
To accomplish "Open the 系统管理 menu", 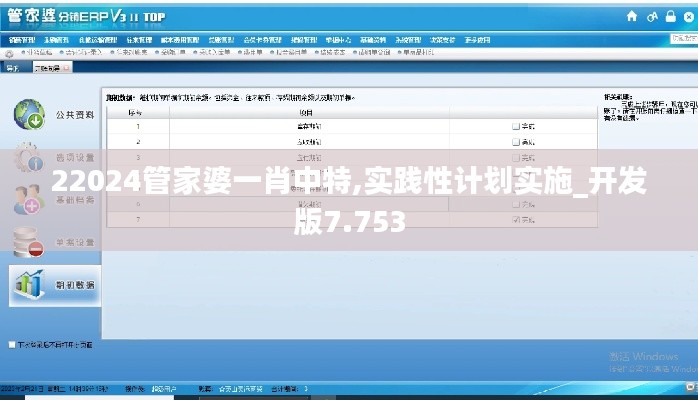I will (x=408, y=40).
